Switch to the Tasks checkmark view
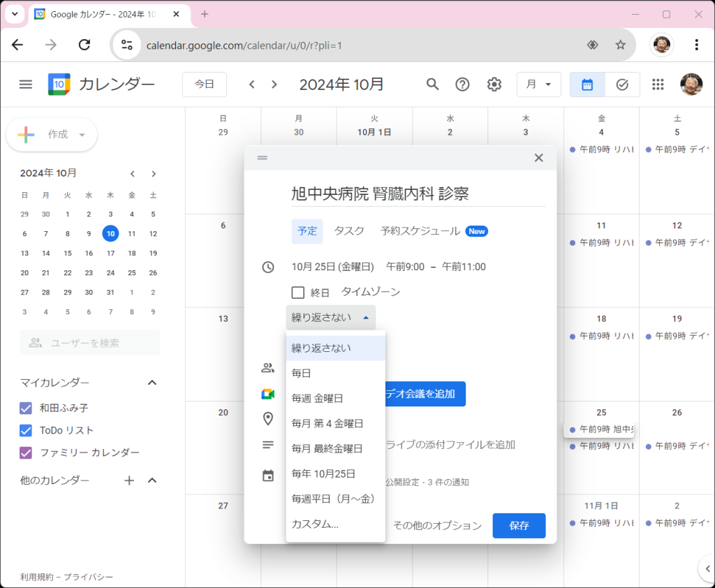 (622, 84)
